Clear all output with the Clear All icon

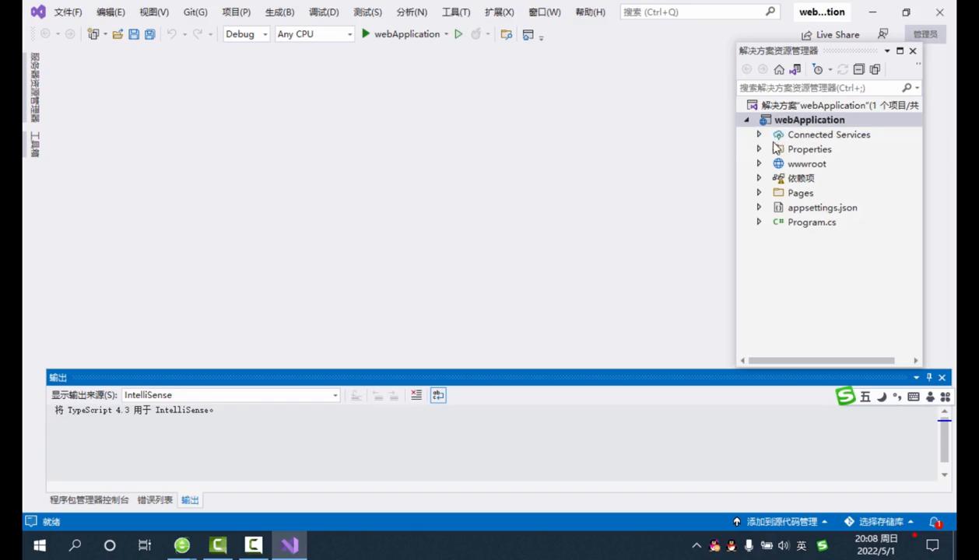[x=416, y=395]
